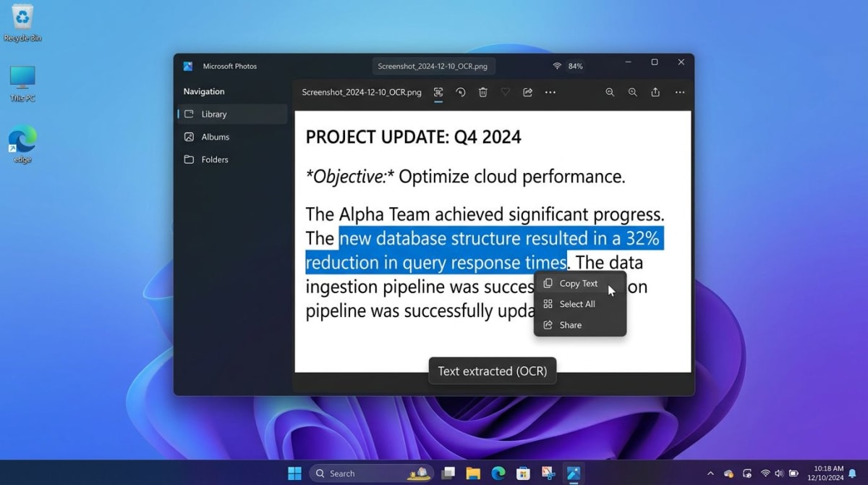868x485 pixels.
Task: Select the Albums icon in the sidebar
Action: [x=188, y=137]
